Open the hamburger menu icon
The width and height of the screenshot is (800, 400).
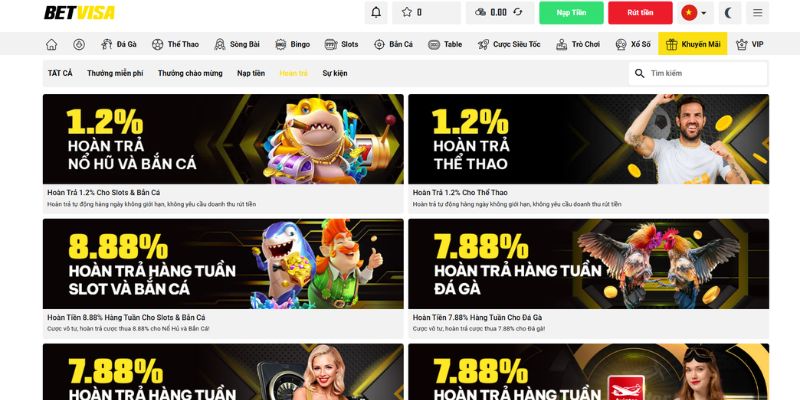[x=758, y=12]
